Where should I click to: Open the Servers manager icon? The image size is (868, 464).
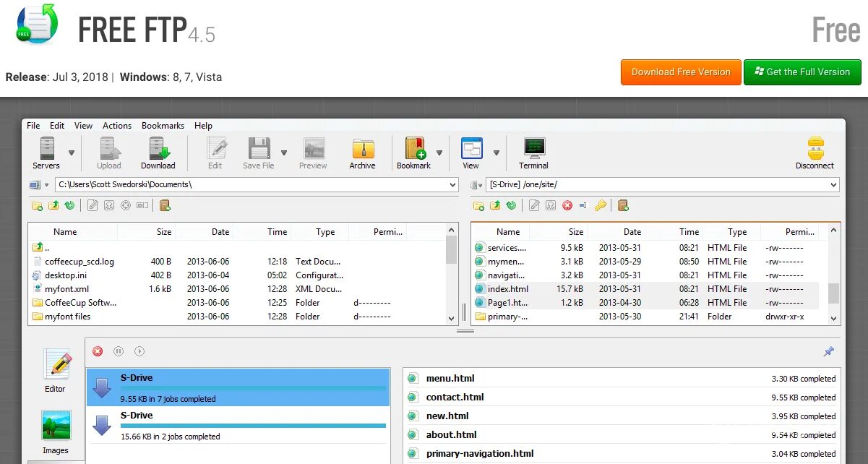click(46, 148)
